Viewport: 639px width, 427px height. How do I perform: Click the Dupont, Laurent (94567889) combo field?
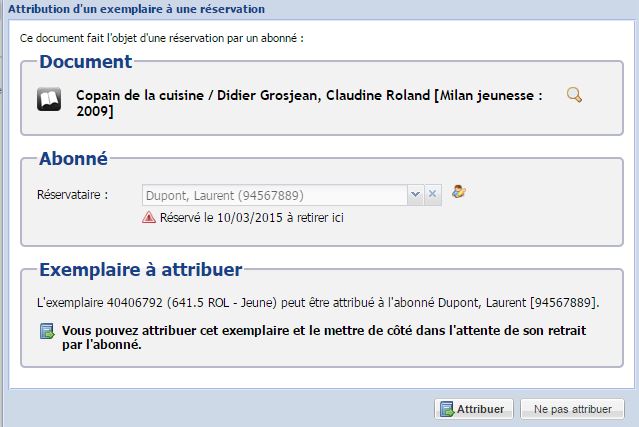tap(274, 195)
